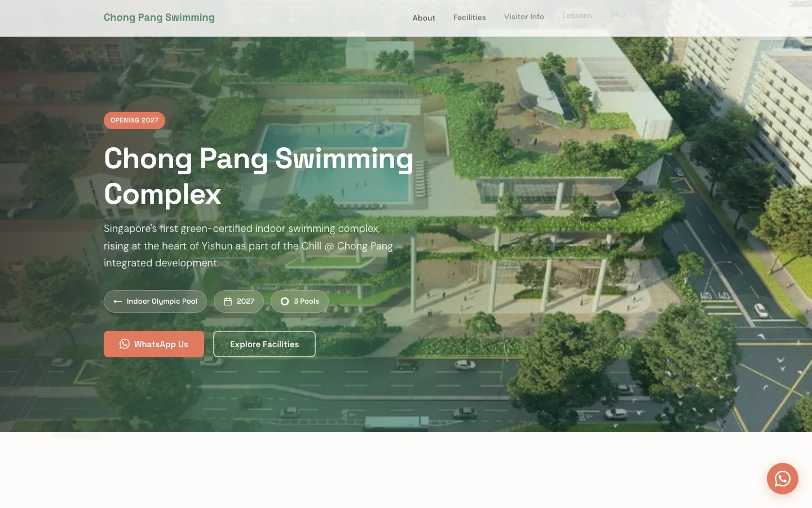Select the 2027 pill
Image resolution: width=812 pixels, height=508 pixels.
tap(239, 301)
